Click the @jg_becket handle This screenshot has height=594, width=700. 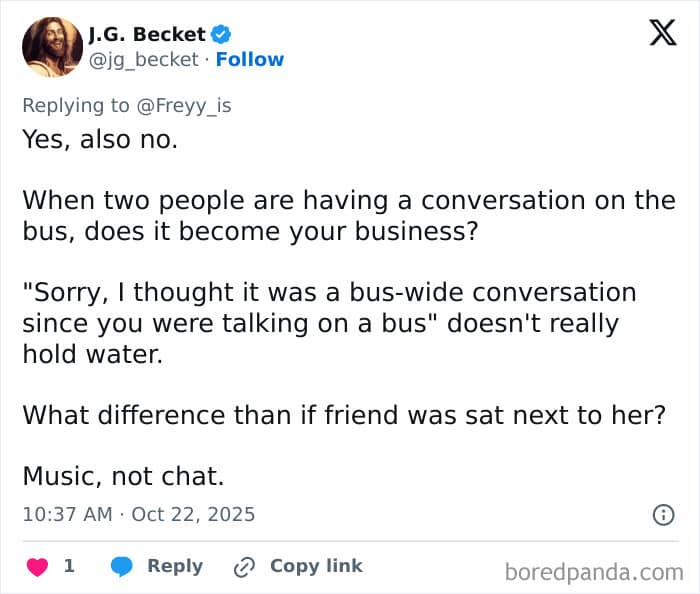(x=145, y=60)
